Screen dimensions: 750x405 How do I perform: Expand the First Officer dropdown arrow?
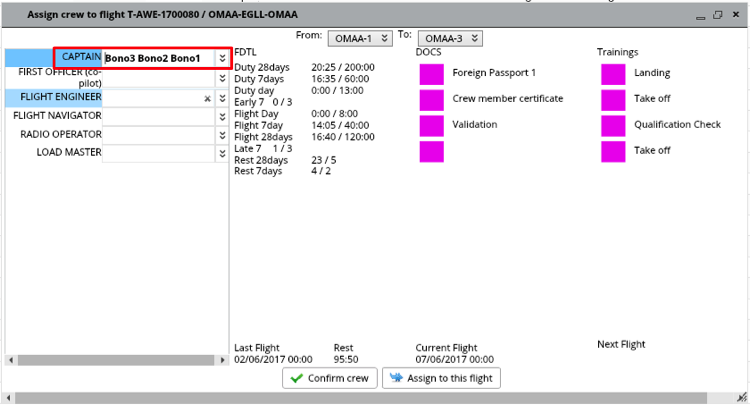tap(222, 78)
